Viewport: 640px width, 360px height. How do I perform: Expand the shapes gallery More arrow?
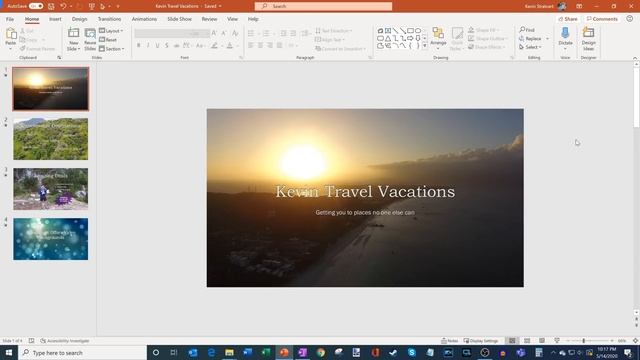pyautogui.click(x=425, y=46)
